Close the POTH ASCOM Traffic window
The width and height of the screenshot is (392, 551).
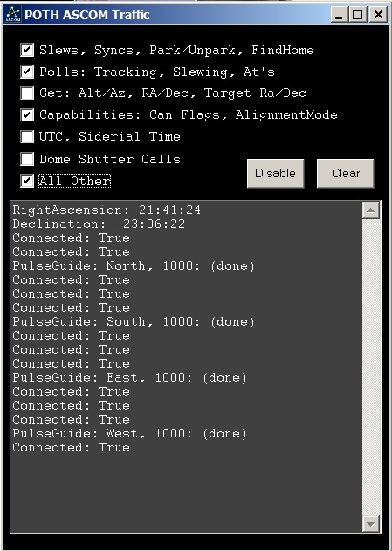[378, 15]
